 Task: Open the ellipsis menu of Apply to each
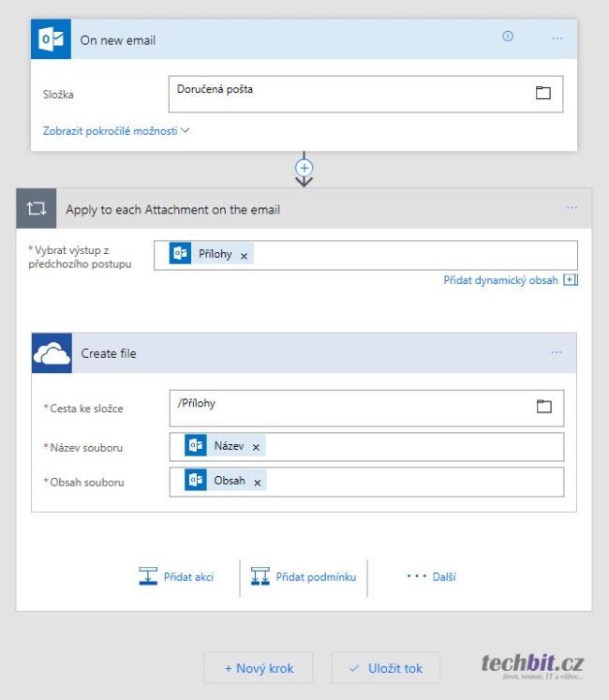tap(572, 208)
